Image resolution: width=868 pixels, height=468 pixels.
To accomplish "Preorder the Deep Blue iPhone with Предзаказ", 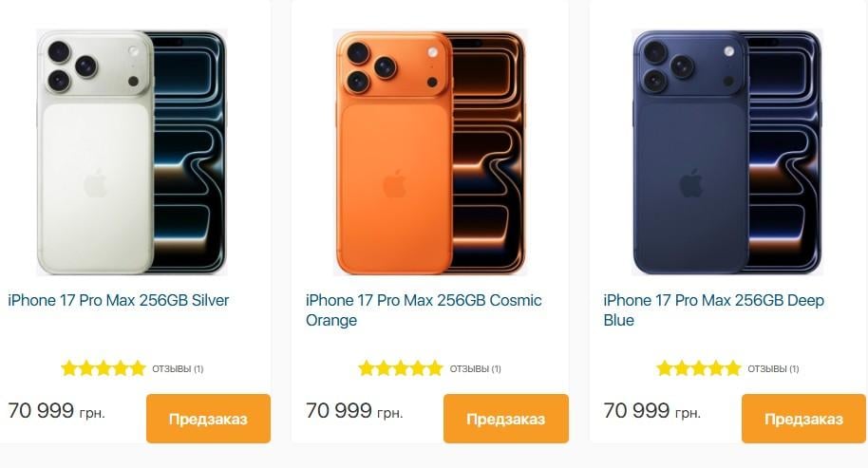I will click(x=803, y=419).
